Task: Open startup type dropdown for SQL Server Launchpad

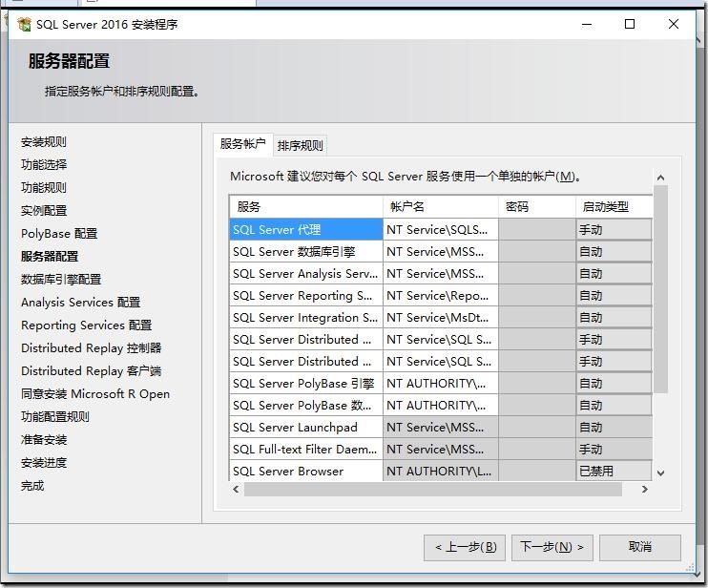Action: 614,428
